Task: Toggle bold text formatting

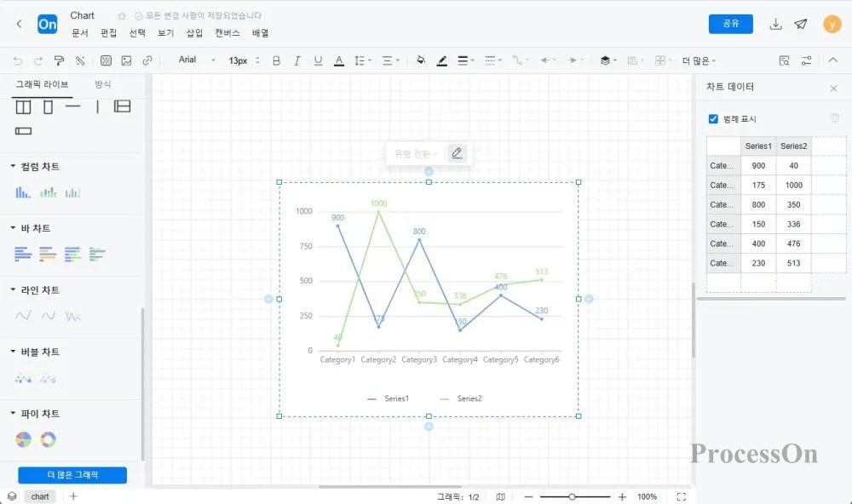Action: (276, 60)
